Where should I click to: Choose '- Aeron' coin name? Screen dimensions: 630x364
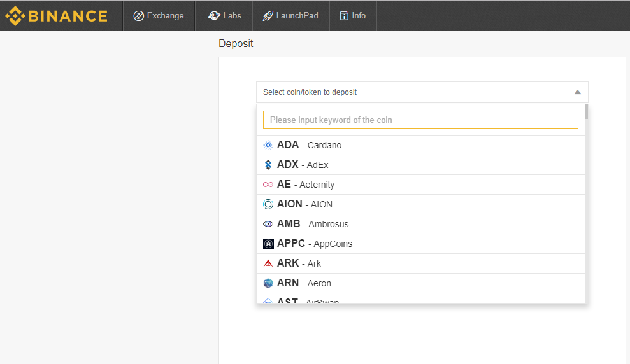(x=317, y=283)
